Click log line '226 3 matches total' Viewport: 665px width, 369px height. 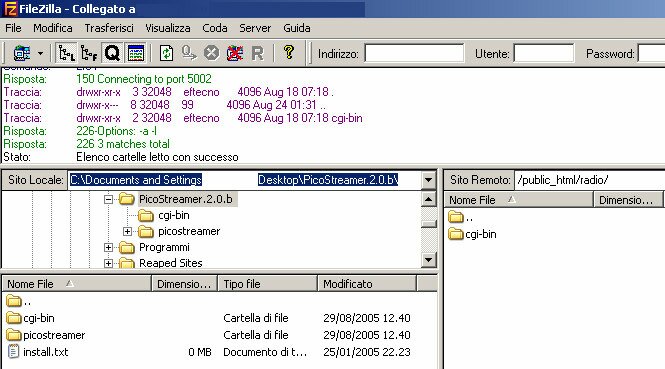(123, 144)
